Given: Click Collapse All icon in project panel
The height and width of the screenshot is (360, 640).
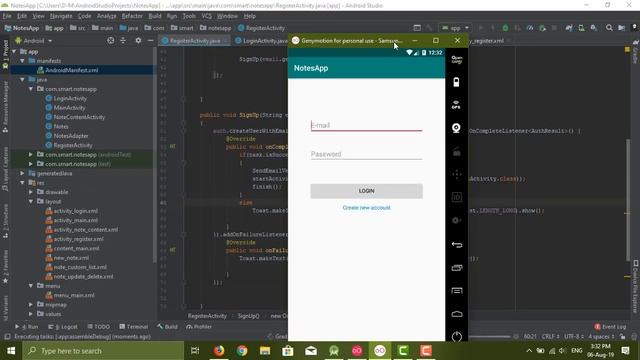Looking at the screenshot, I should [x=123, y=40].
